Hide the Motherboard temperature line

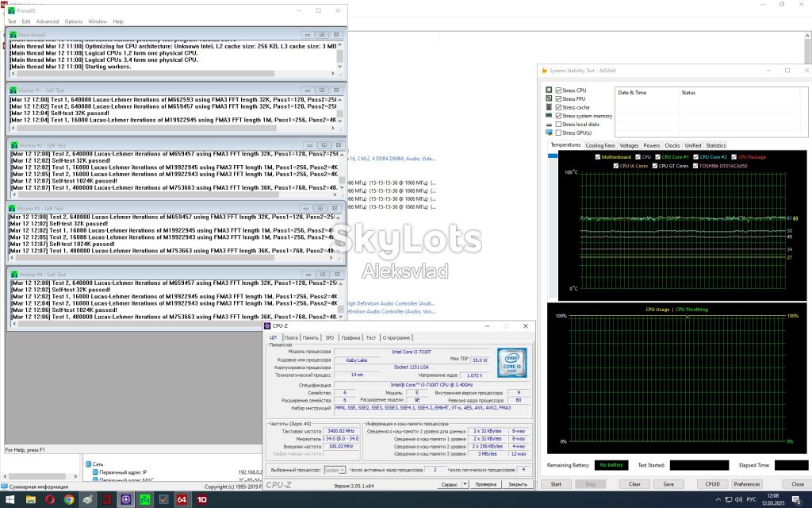[x=598, y=157]
